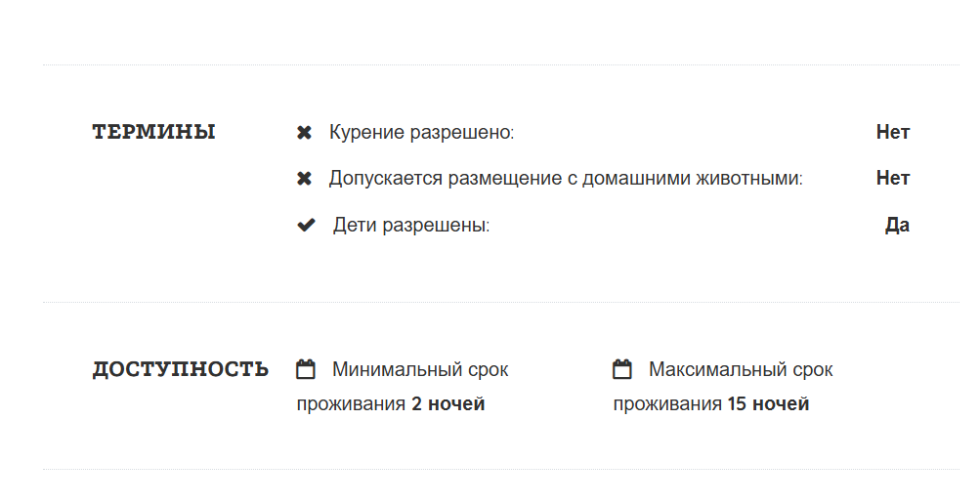Click the Нет value for pets
This screenshot has height=504, width=980.
(x=893, y=179)
